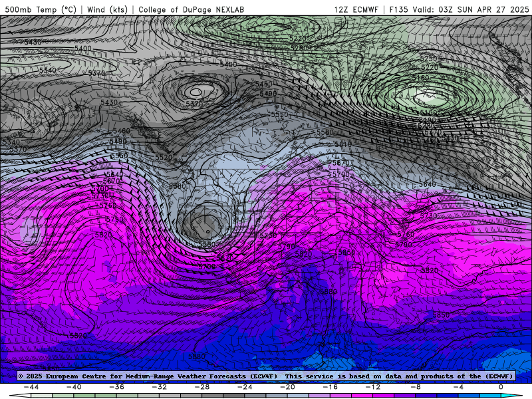Click the 5250 height contour label

429,59
